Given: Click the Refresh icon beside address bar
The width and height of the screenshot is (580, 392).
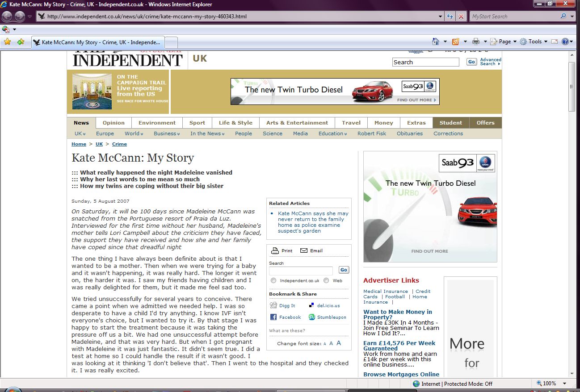Looking at the screenshot, I should (450, 17).
